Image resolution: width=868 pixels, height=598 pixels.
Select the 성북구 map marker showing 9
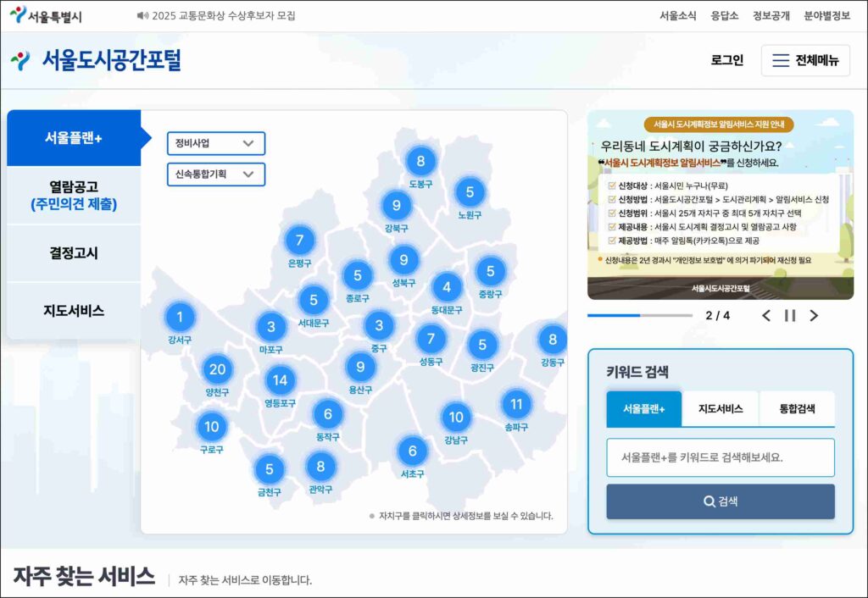(403, 260)
